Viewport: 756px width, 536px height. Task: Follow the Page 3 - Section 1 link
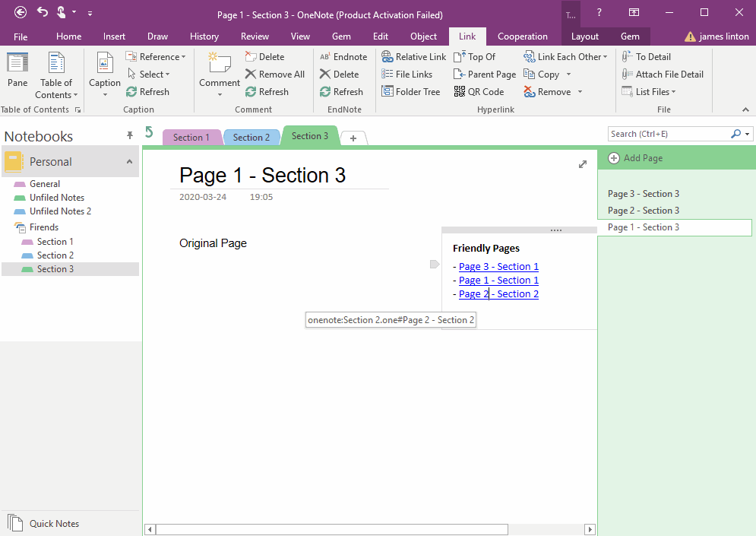pos(498,267)
